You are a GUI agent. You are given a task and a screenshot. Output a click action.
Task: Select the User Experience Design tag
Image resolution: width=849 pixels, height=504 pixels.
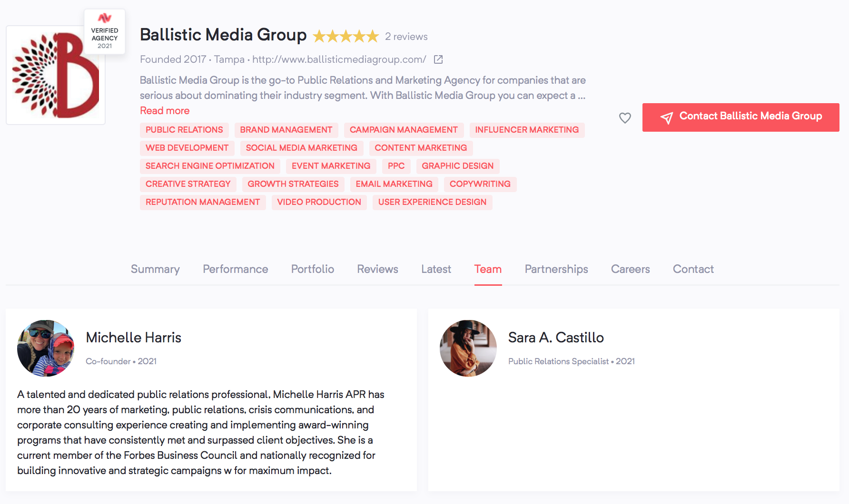coord(433,202)
